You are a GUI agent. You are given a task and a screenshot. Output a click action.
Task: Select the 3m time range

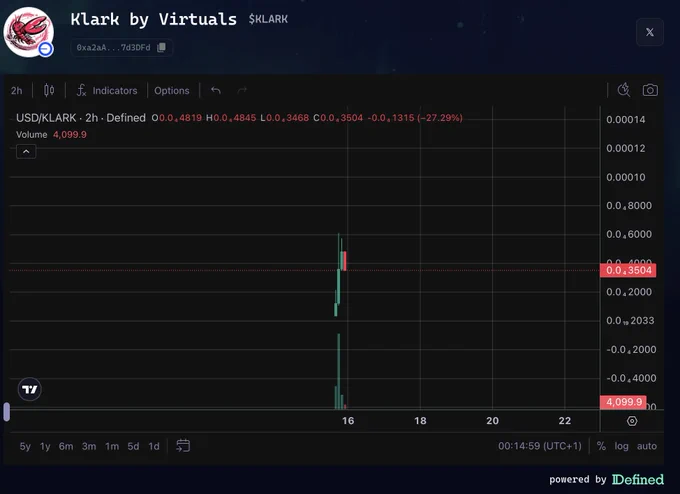point(89,446)
